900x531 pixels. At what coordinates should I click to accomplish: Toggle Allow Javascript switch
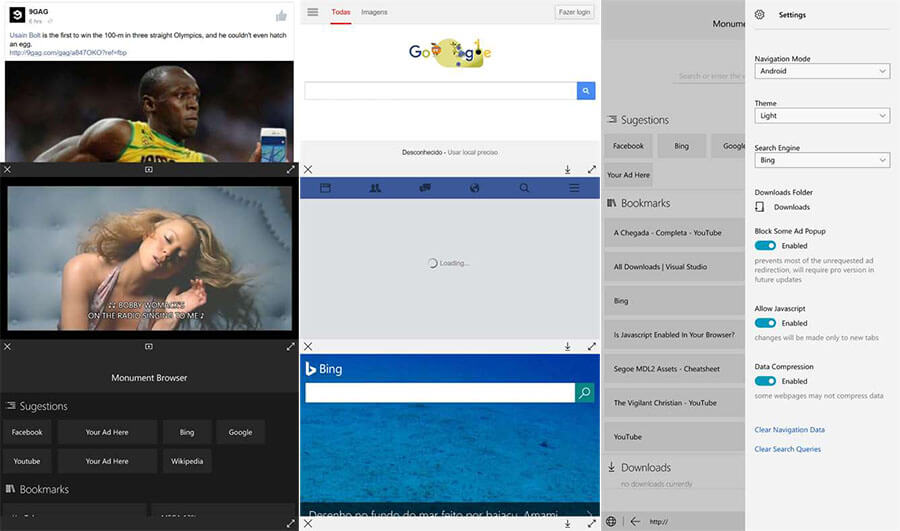tap(765, 323)
